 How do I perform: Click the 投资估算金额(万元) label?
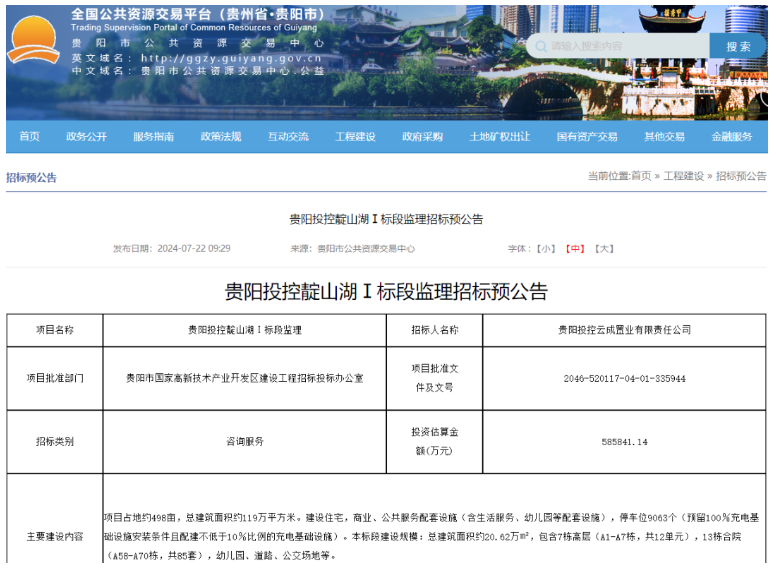tap(435, 441)
